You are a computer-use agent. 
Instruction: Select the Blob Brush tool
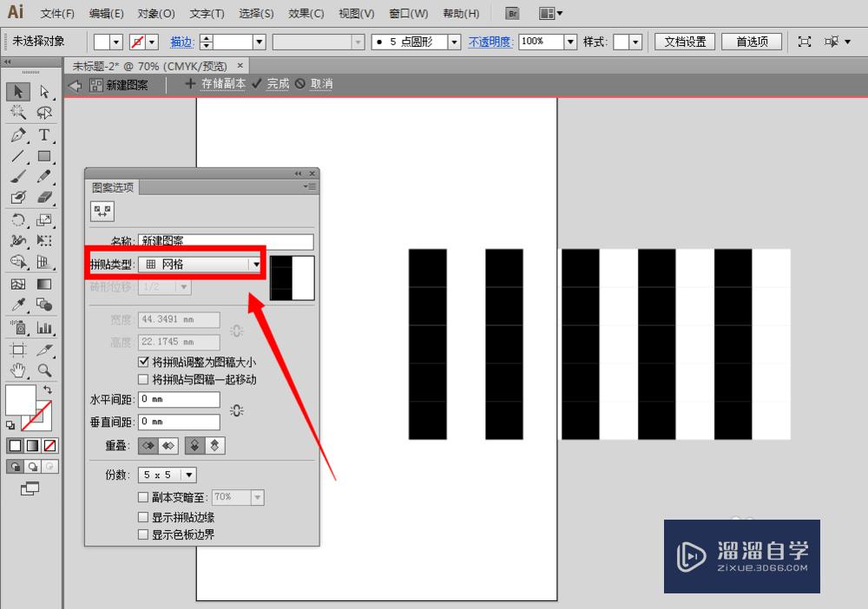coord(17,198)
